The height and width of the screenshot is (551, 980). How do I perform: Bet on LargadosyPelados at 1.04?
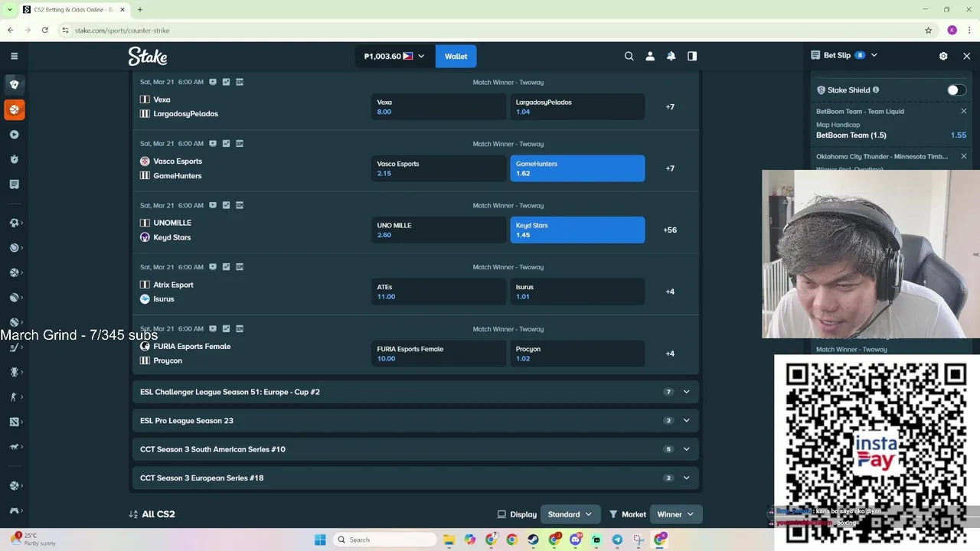(577, 106)
